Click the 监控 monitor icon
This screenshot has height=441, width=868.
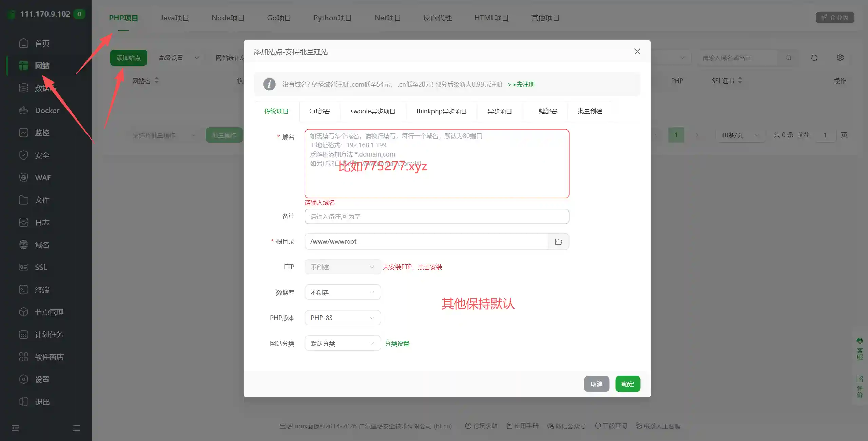23,133
